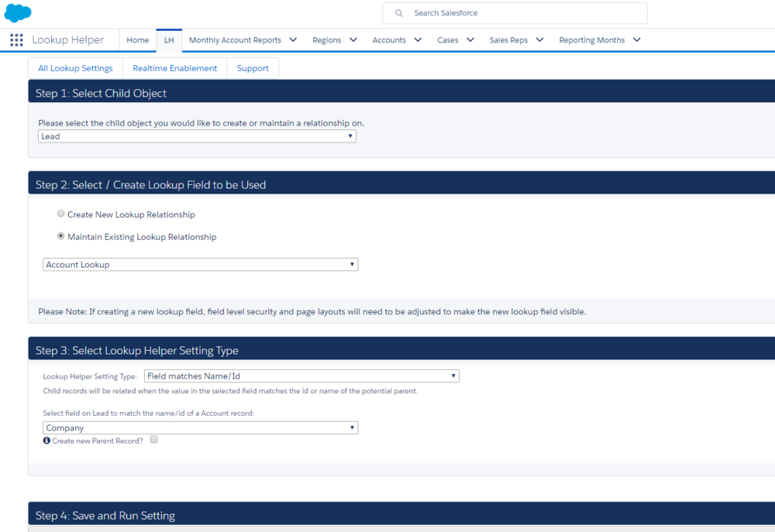Expand the Reporting Months tab chevron

coord(637,40)
